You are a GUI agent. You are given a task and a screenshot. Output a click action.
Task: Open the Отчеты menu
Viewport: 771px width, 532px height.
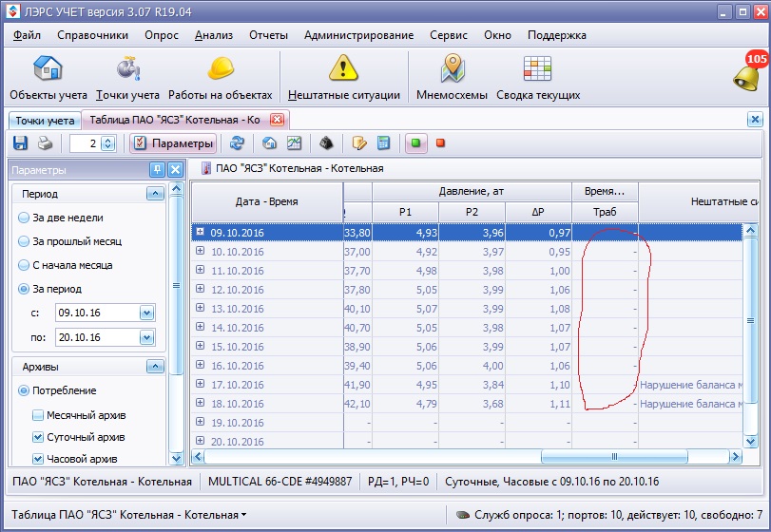(x=268, y=35)
